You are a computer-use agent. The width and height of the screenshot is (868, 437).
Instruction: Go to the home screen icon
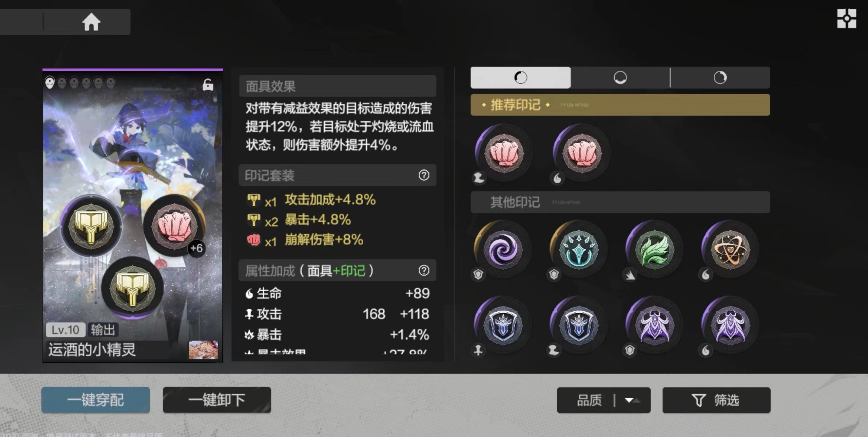(x=91, y=22)
